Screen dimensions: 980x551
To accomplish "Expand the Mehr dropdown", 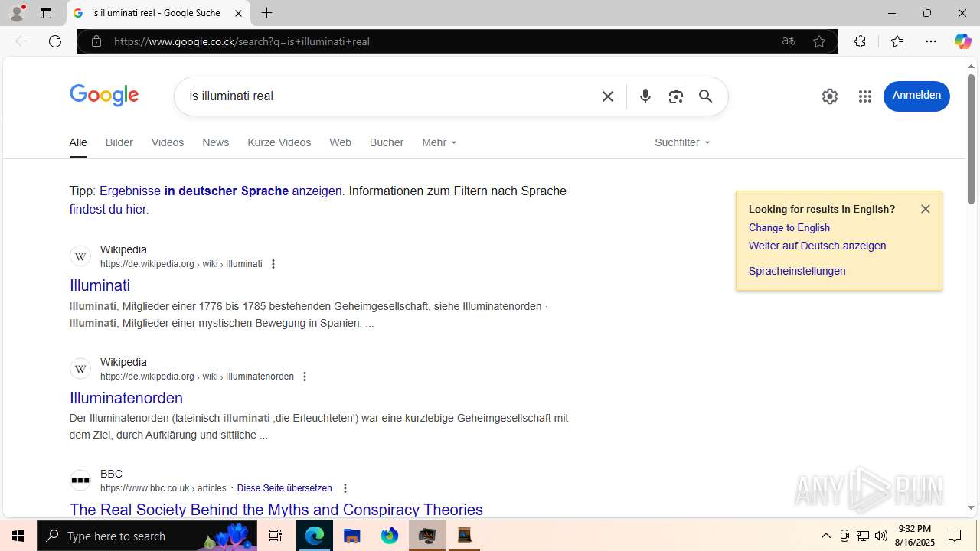I will (x=439, y=142).
